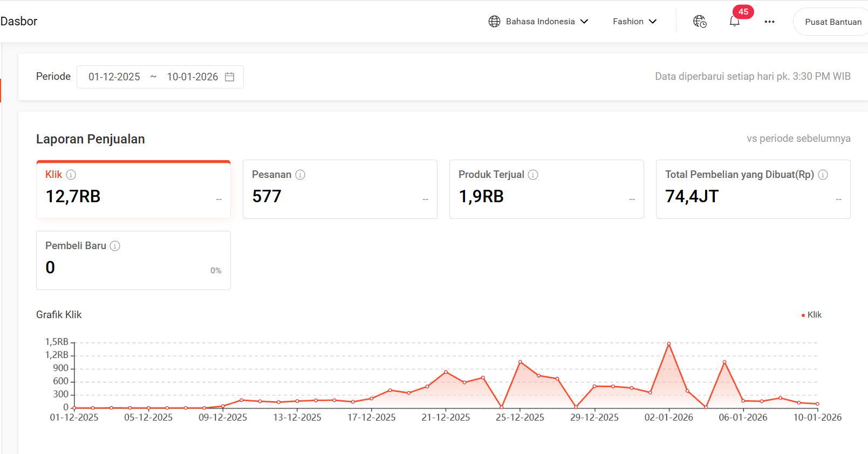Click the info icon beside Pesanan

coord(300,175)
